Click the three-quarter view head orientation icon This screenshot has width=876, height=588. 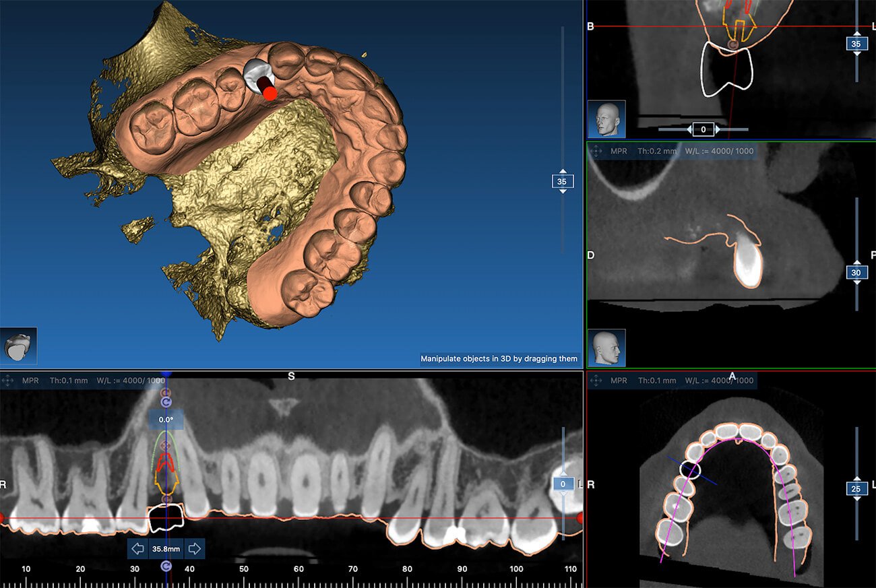(606, 119)
